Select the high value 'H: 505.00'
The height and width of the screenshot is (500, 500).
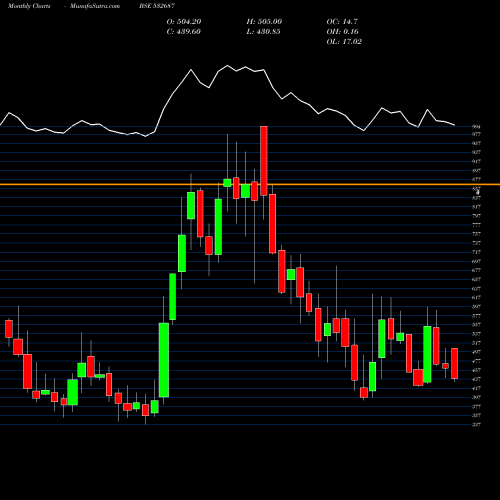coord(264,22)
